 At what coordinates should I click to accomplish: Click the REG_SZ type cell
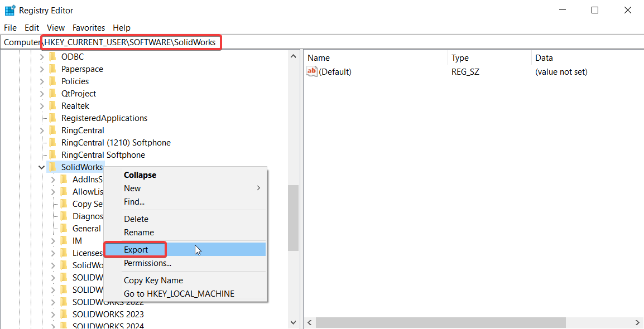tap(465, 72)
